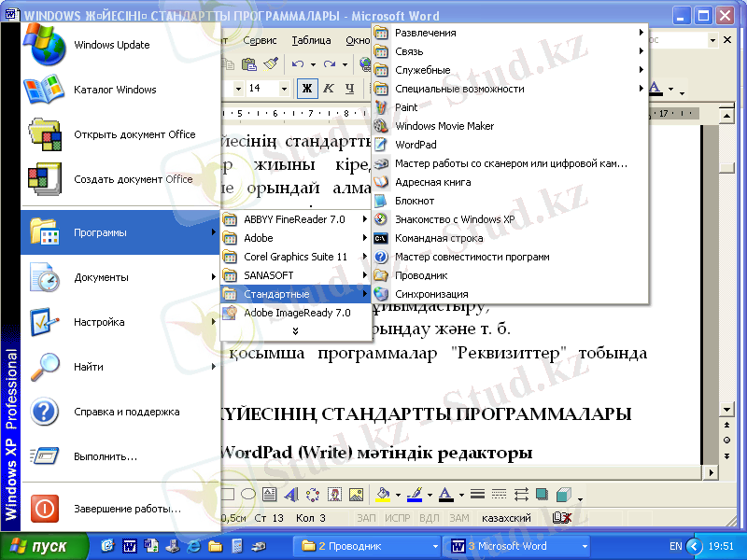Open the Окно menu in Word
This screenshot has height=560, width=747.
(358, 40)
